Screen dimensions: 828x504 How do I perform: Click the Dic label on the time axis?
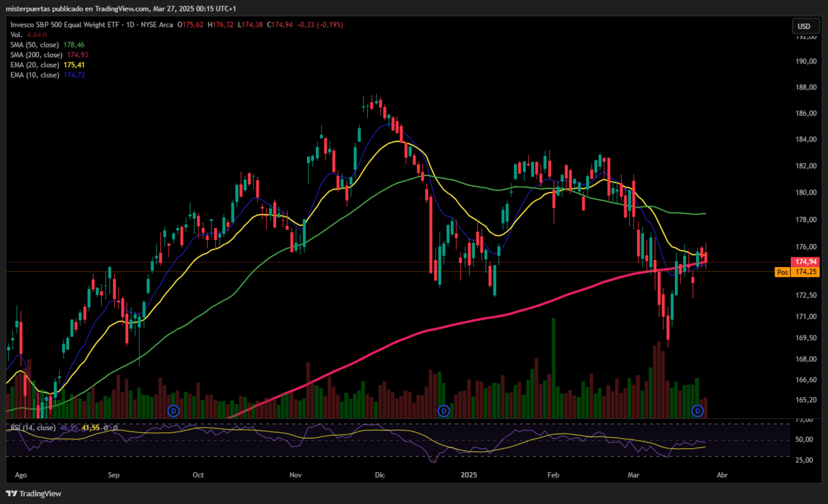379,475
